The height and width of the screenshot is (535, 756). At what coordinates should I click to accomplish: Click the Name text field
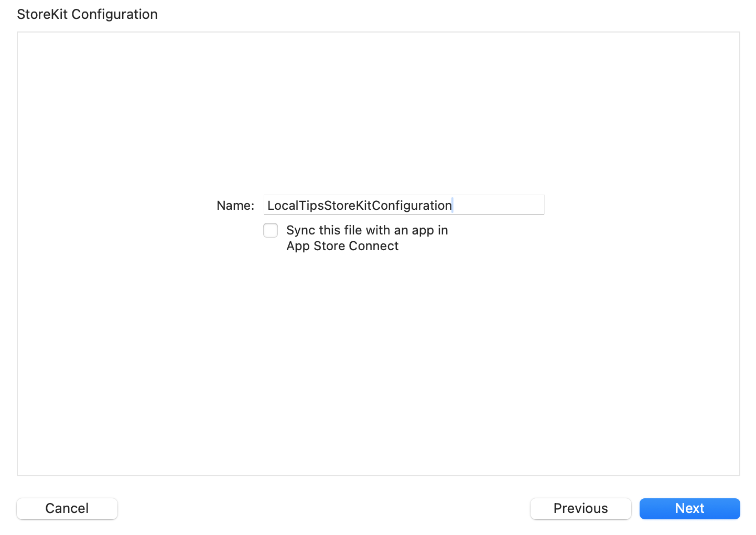pos(404,205)
